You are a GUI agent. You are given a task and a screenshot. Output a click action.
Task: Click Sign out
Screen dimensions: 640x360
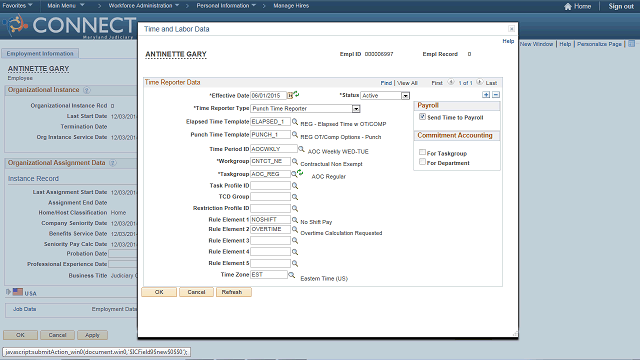pyautogui.click(x=621, y=6)
